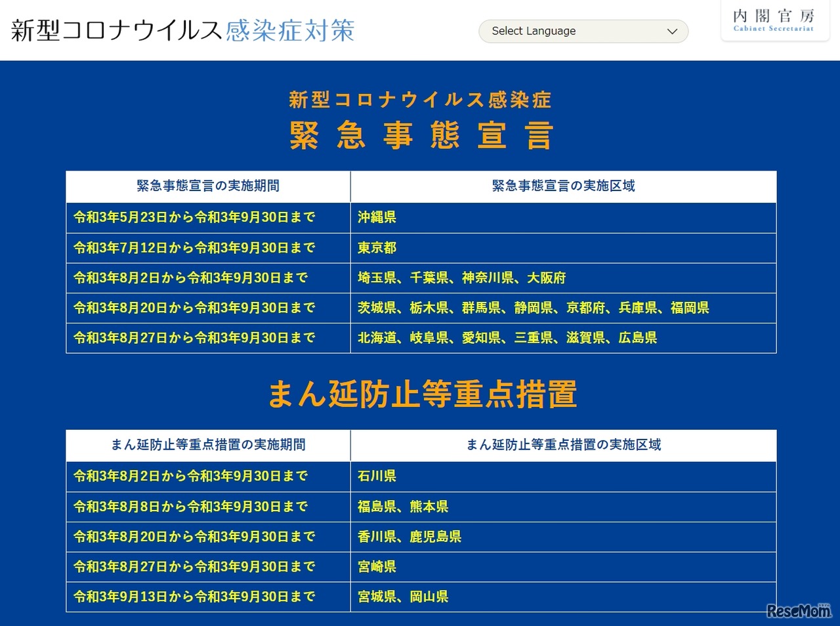Click the 石川県 region entry
The width and height of the screenshot is (840, 626).
tap(376, 476)
